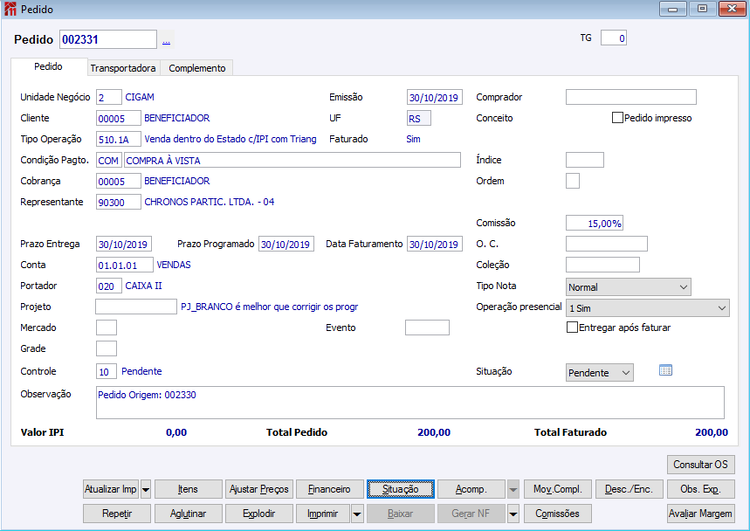Open the Financeiro button
750x531 pixels.
[x=329, y=489]
